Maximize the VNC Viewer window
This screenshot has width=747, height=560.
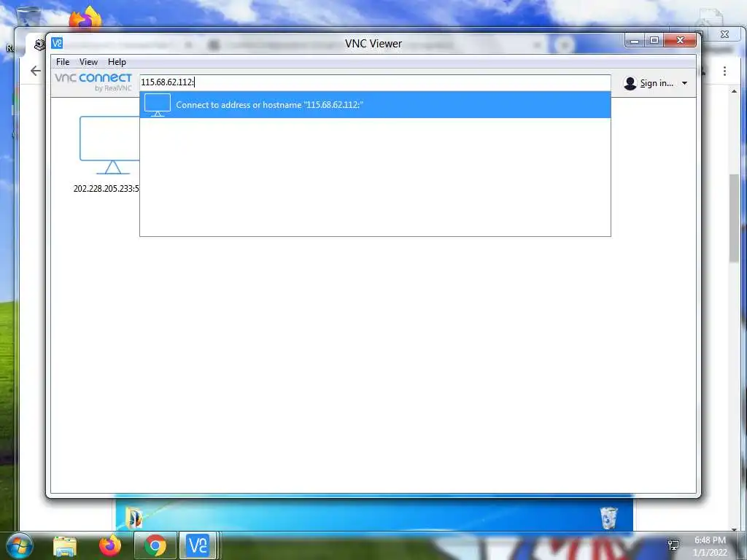pyautogui.click(x=654, y=41)
